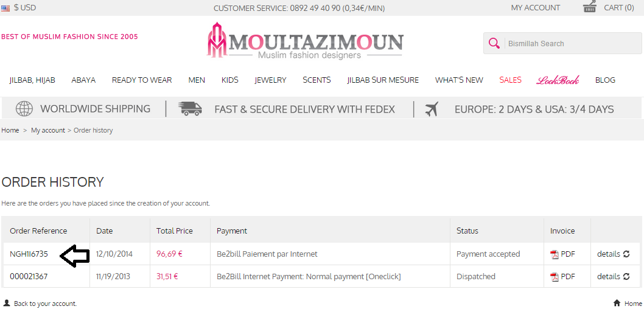
Task: Open the ABAYA menu item
Action: (x=83, y=80)
